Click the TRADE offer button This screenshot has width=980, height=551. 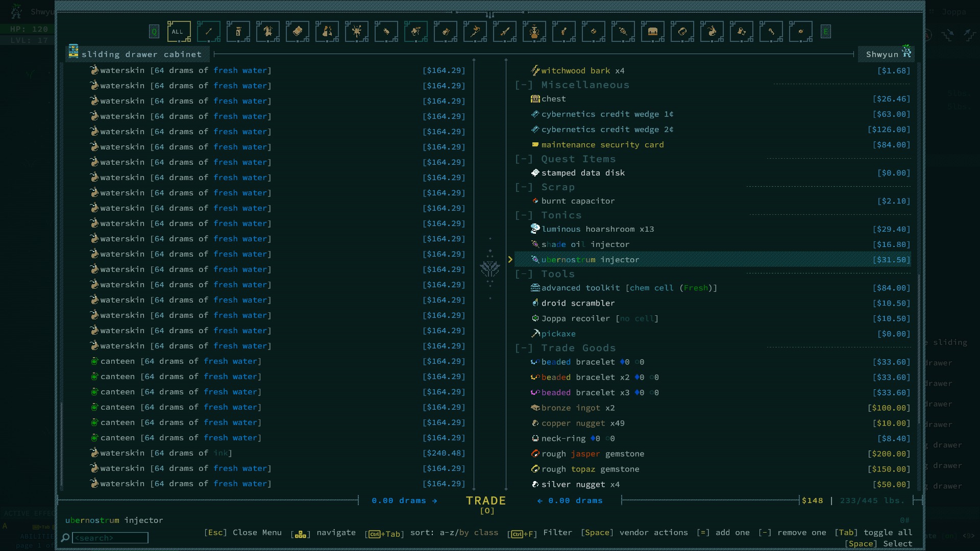(486, 501)
